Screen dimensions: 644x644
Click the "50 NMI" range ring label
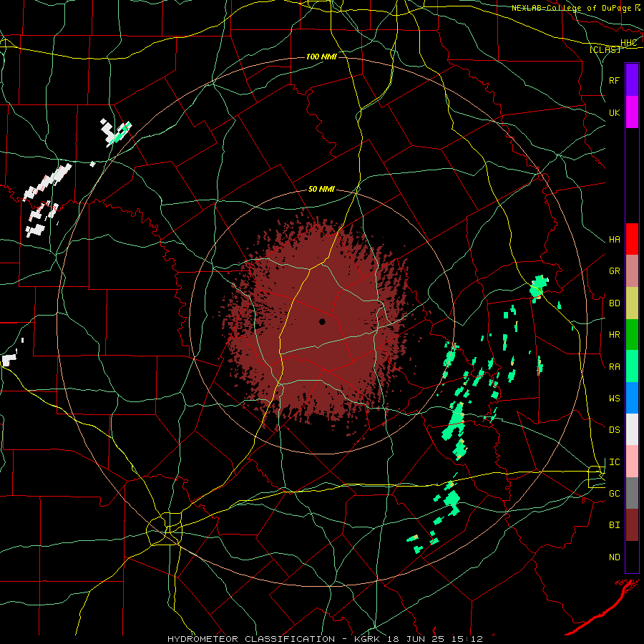tap(321, 190)
